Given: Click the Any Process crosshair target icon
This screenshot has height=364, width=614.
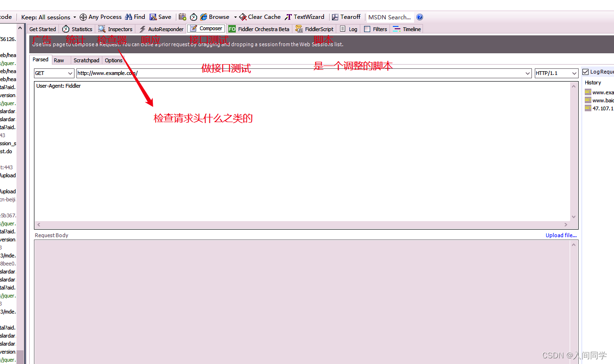Looking at the screenshot, I should coord(83,17).
